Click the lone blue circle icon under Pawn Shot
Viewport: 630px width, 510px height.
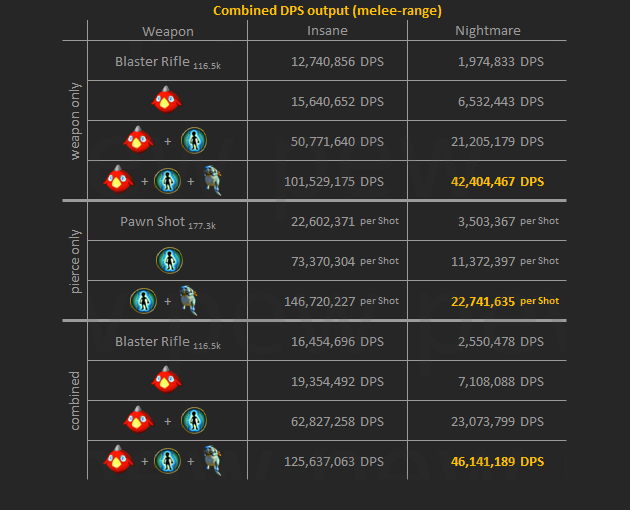pyautogui.click(x=167, y=260)
